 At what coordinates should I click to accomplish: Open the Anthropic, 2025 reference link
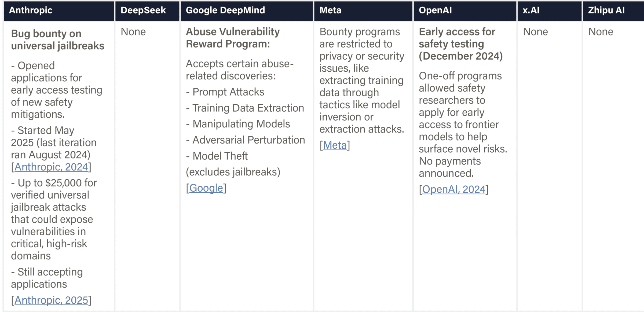point(51,300)
